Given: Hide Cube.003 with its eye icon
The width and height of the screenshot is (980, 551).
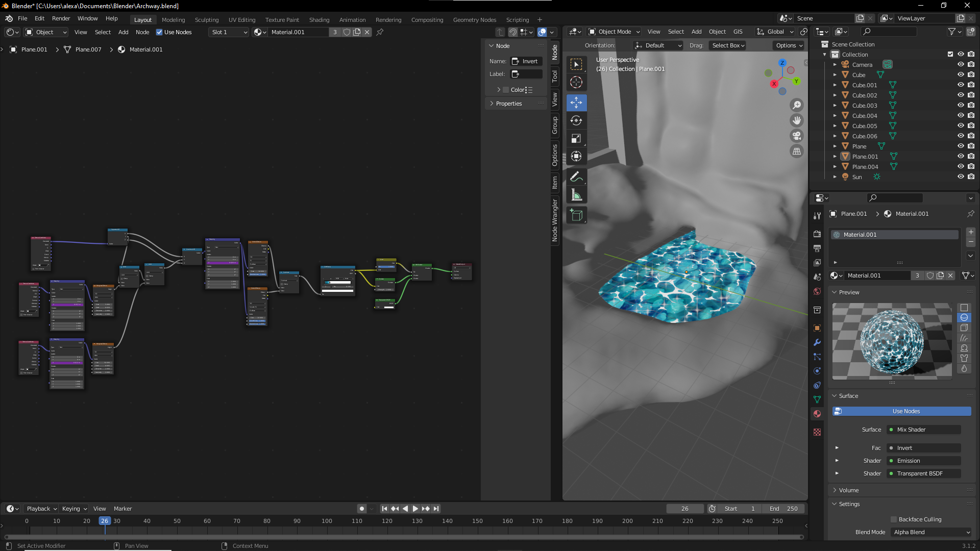Looking at the screenshot, I should click(960, 106).
